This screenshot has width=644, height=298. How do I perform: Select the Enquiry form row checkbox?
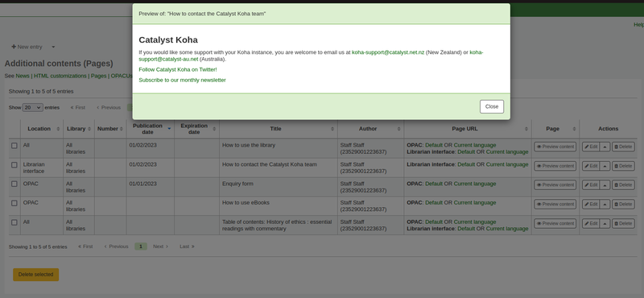click(x=14, y=184)
